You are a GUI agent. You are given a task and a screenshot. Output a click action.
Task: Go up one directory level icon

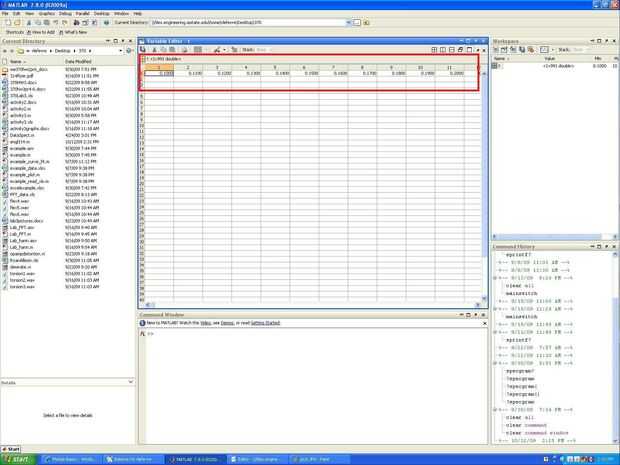367,23
